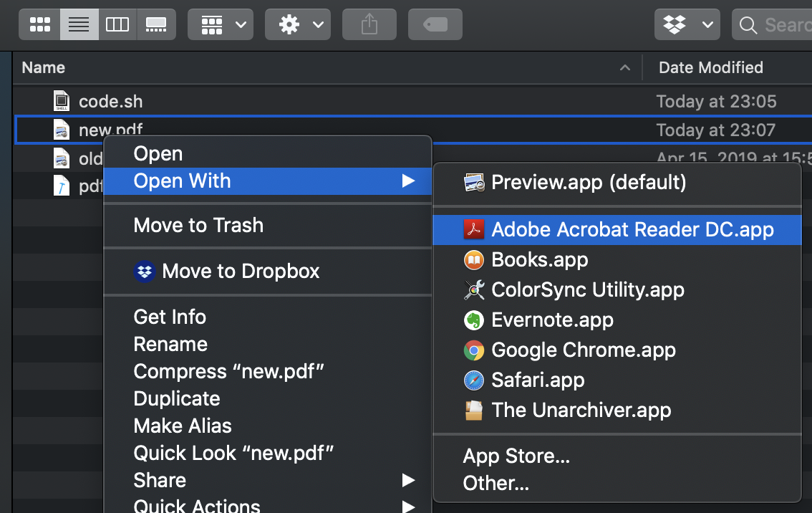Click the Evernote elephant icon
The height and width of the screenshot is (513, 812).
pyautogui.click(x=474, y=320)
